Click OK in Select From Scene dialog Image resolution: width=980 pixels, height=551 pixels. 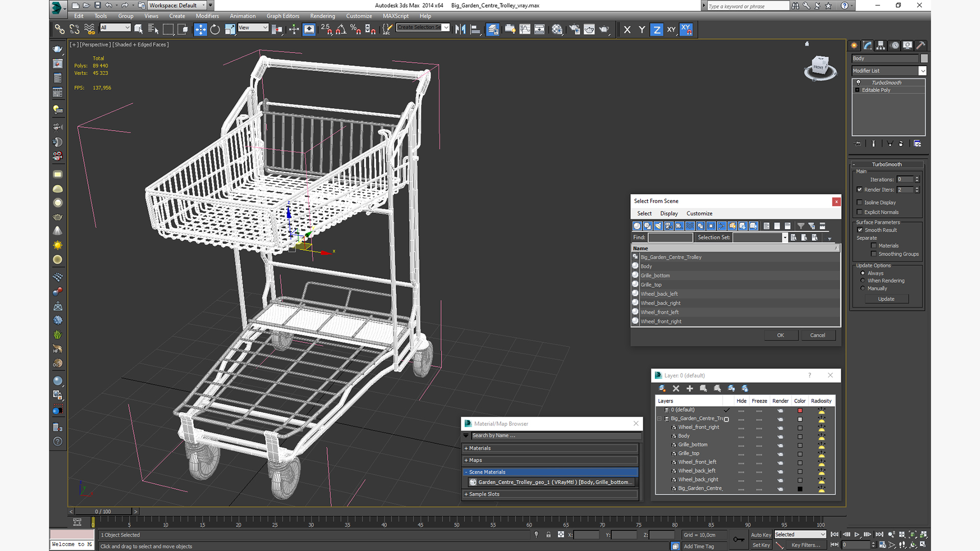[x=780, y=336]
